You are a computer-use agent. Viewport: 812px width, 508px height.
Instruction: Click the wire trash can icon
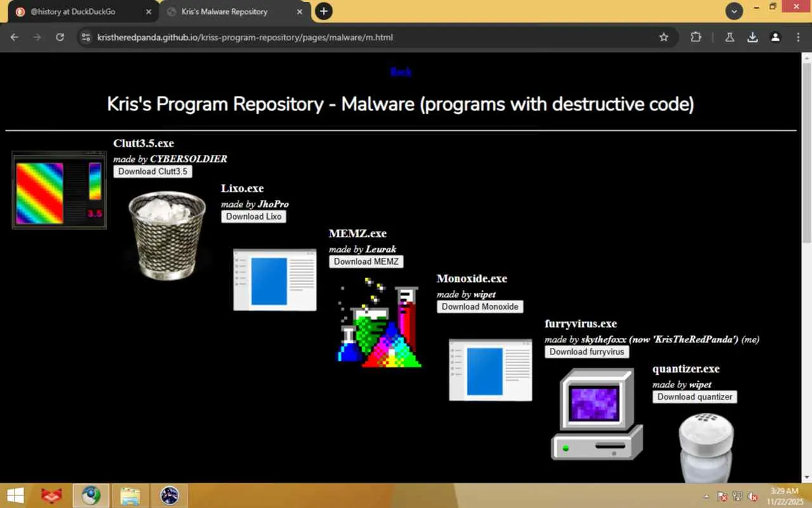(x=167, y=235)
